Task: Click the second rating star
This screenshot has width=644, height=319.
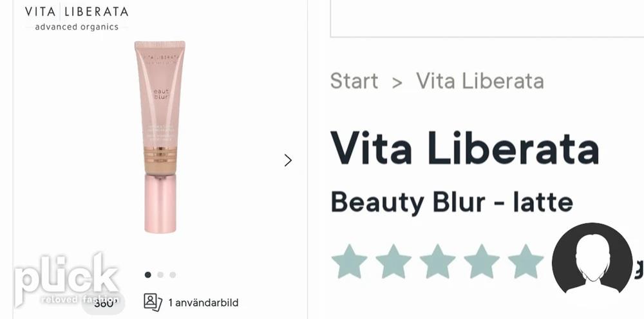Action: click(x=393, y=262)
